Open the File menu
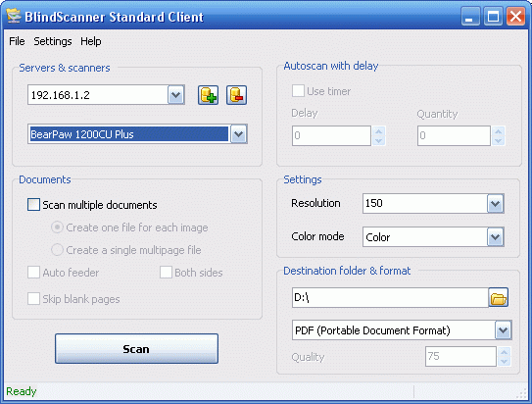 [17, 41]
